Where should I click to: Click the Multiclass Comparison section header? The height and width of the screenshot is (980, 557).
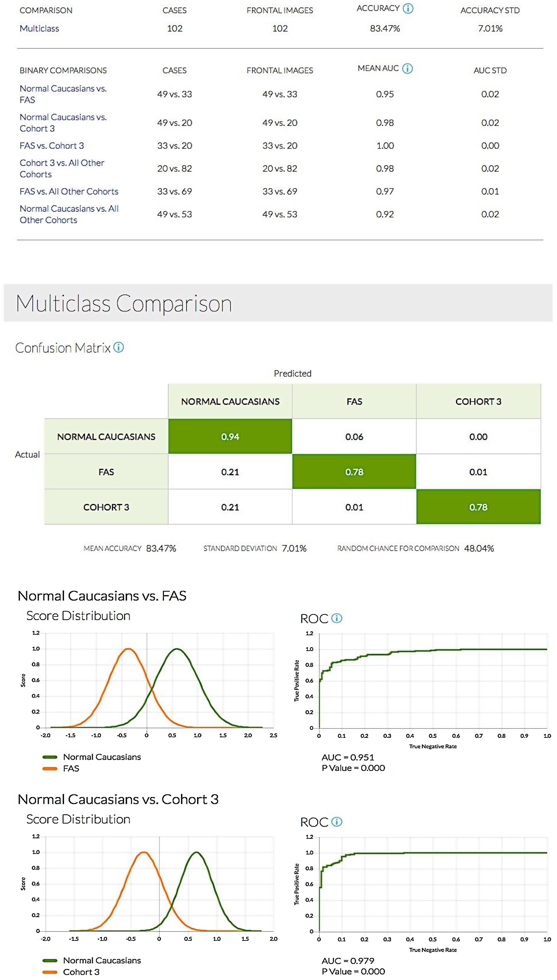124,303
